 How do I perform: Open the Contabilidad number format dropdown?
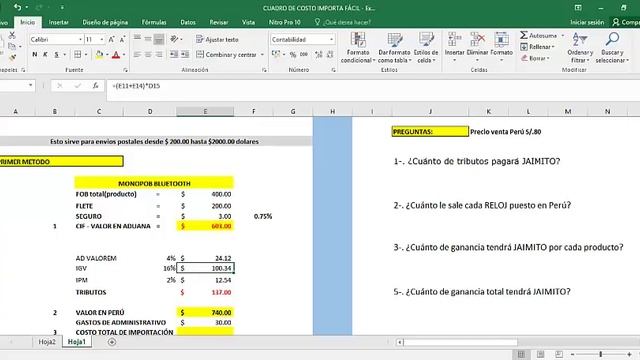[x=331, y=40]
